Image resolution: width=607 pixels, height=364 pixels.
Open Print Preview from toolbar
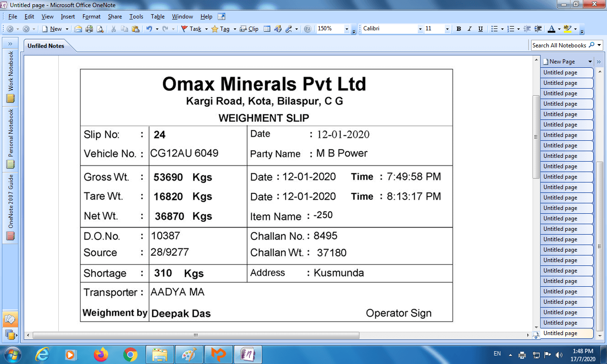tap(100, 29)
